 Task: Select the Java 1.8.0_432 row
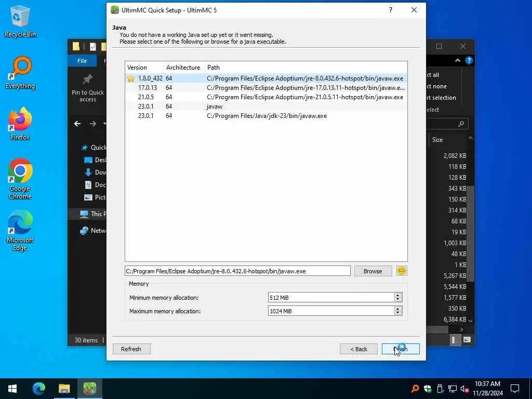click(266, 78)
